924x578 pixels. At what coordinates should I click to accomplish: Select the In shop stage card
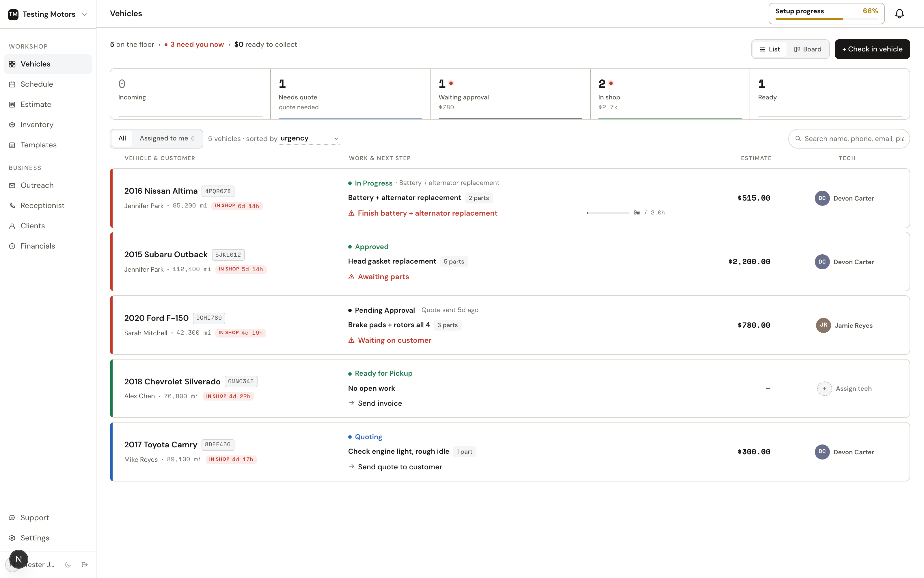(670, 94)
